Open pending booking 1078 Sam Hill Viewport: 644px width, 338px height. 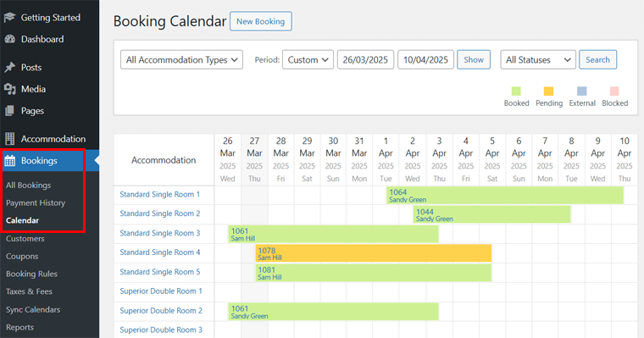pos(374,253)
